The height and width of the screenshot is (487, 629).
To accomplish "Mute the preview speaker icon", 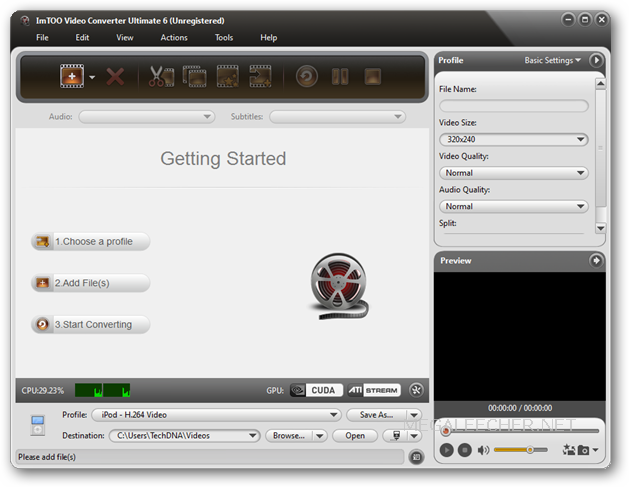I will [483, 450].
